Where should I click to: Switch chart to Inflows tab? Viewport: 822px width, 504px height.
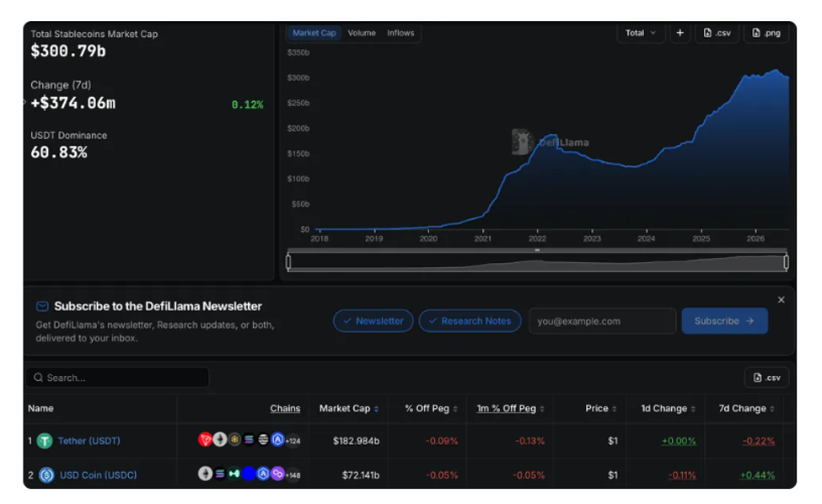point(400,33)
